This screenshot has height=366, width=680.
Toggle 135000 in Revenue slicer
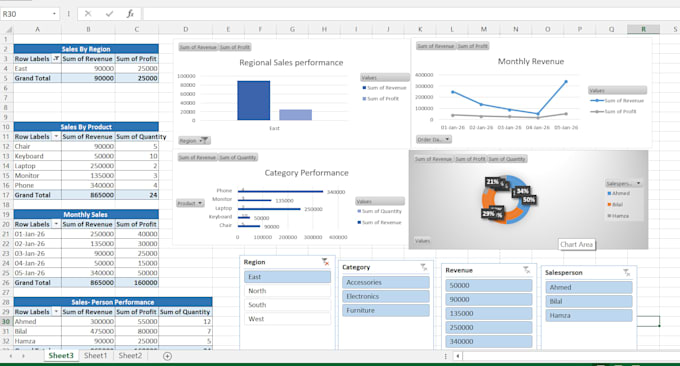[489, 313]
